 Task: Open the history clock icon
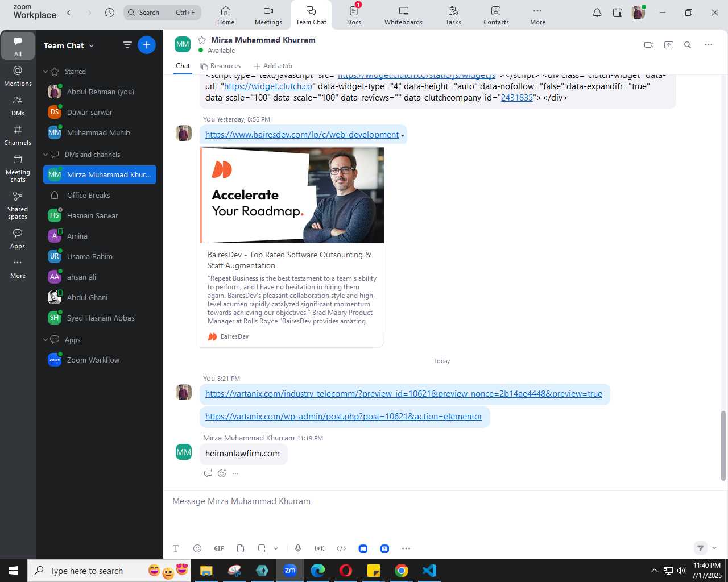click(110, 13)
